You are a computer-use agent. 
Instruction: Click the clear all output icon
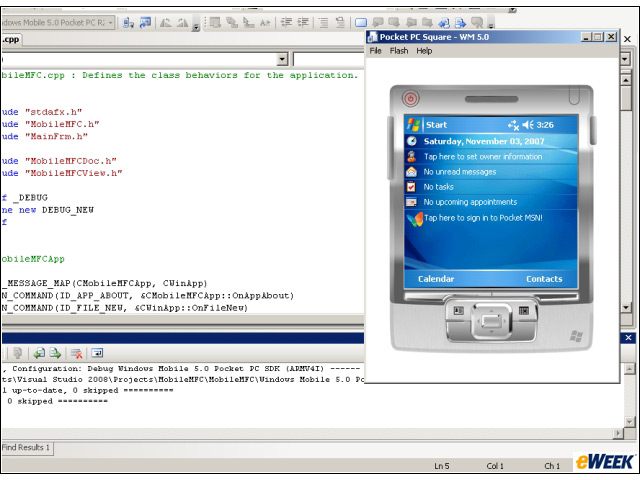click(x=77, y=353)
